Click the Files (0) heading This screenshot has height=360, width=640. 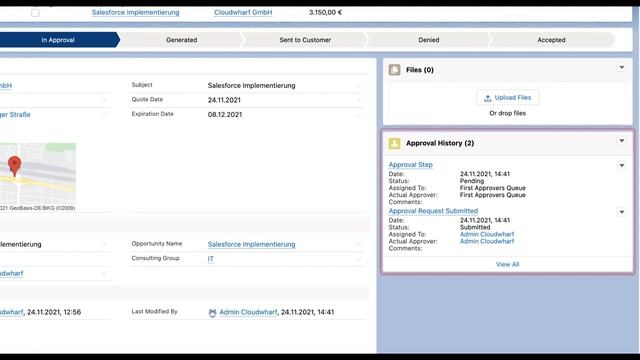[x=420, y=70]
